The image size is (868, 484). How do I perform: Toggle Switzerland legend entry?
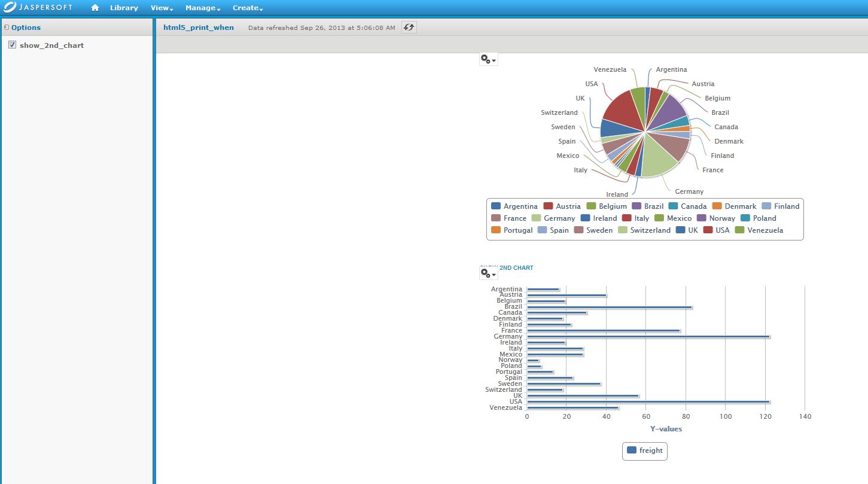(x=644, y=230)
